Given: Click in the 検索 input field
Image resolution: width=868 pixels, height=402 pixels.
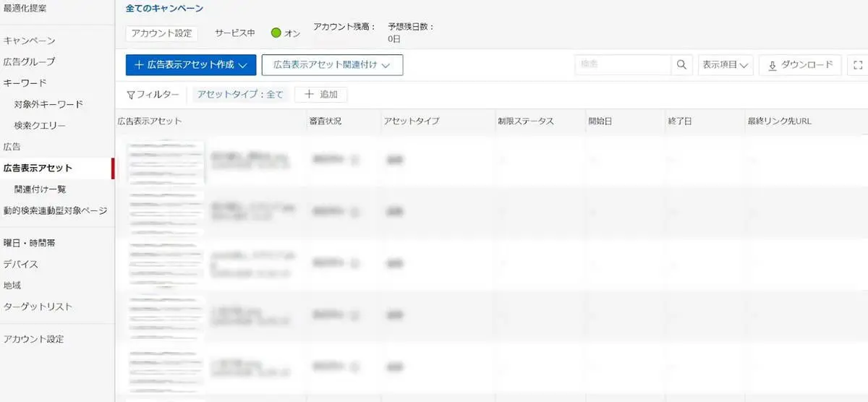Looking at the screenshot, I should [623, 64].
